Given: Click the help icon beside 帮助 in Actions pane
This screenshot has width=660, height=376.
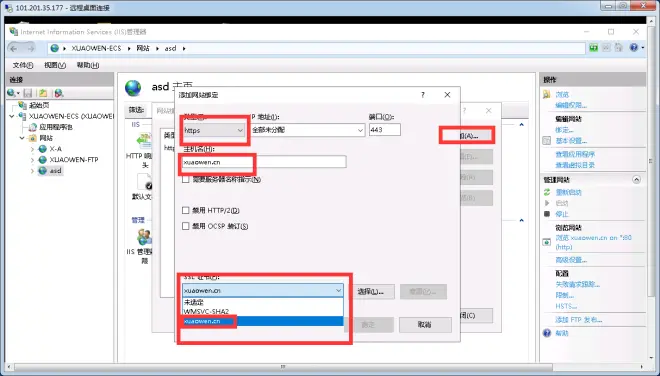Looking at the screenshot, I should 547,333.
